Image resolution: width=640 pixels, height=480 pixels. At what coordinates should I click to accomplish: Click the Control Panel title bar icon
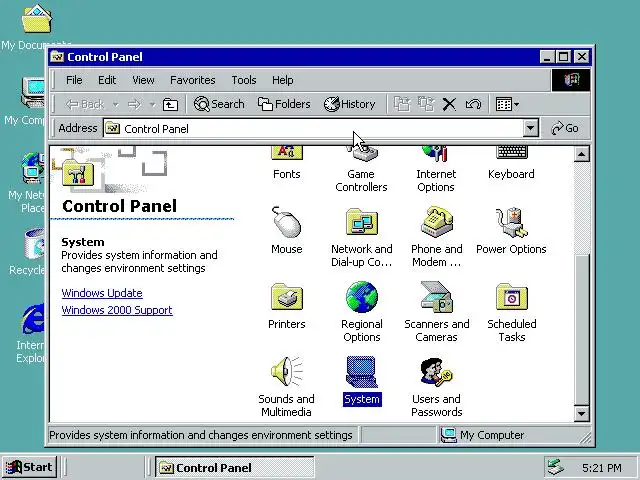(x=57, y=57)
